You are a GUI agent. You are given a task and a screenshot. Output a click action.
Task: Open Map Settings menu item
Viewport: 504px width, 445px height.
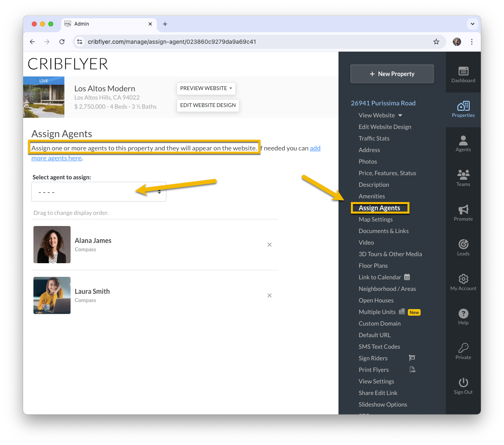[x=376, y=219]
